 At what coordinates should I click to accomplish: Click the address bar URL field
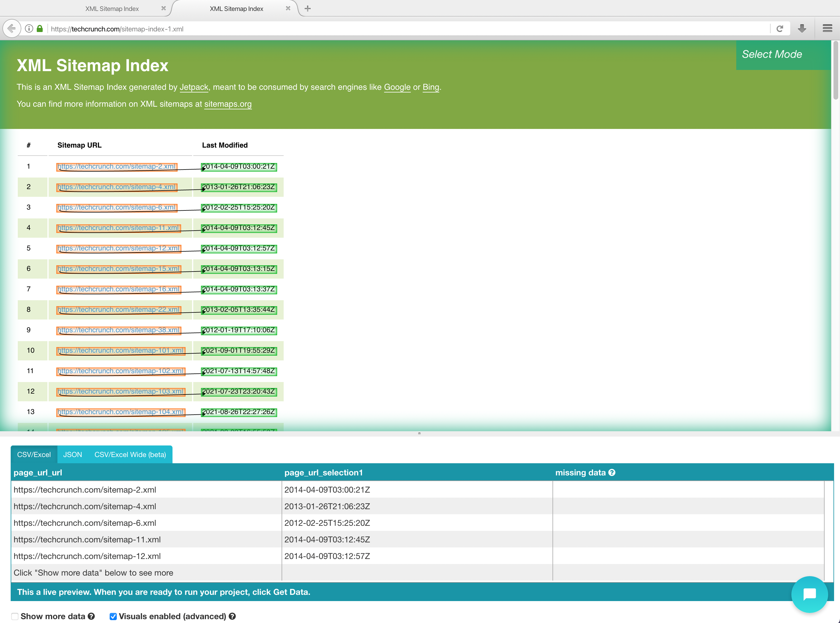click(x=407, y=29)
